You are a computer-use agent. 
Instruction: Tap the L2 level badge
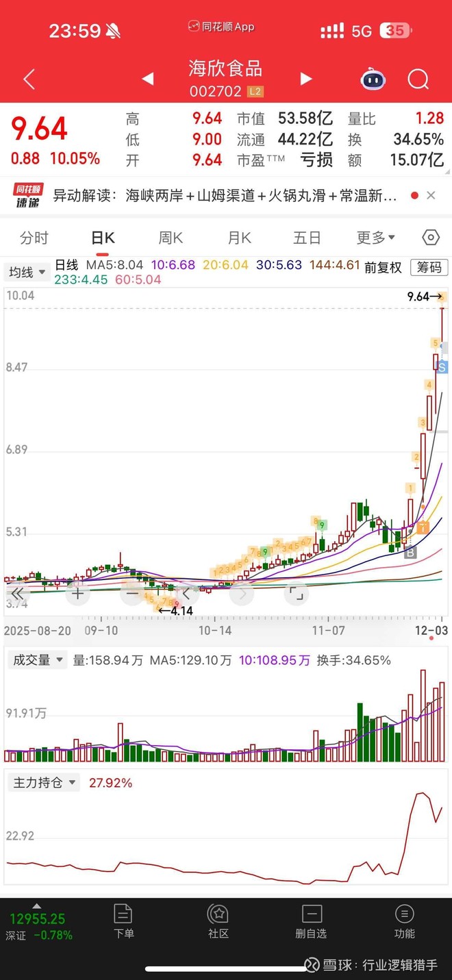click(x=255, y=91)
